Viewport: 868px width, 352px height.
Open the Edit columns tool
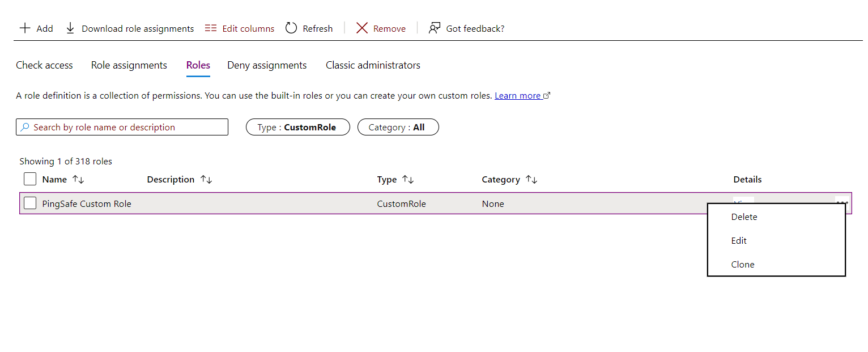[240, 28]
